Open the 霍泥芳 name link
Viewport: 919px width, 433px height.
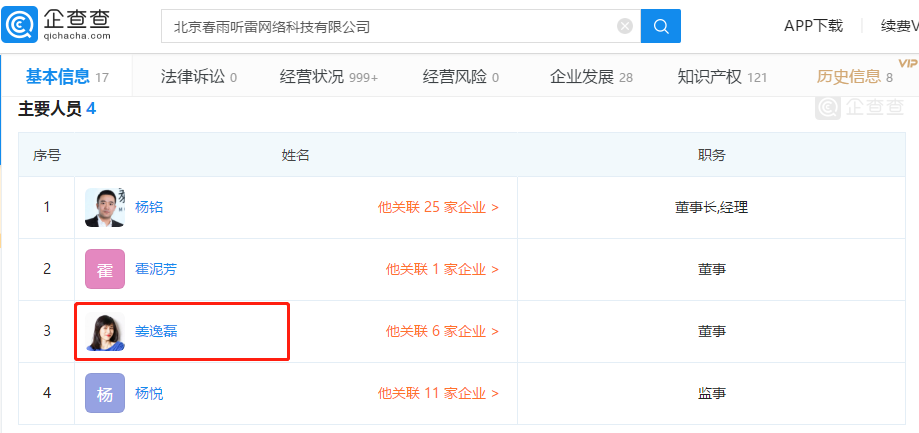click(x=156, y=269)
